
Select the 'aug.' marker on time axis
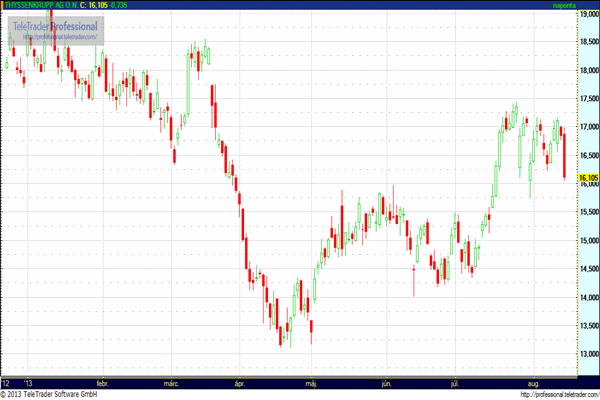(532, 382)
